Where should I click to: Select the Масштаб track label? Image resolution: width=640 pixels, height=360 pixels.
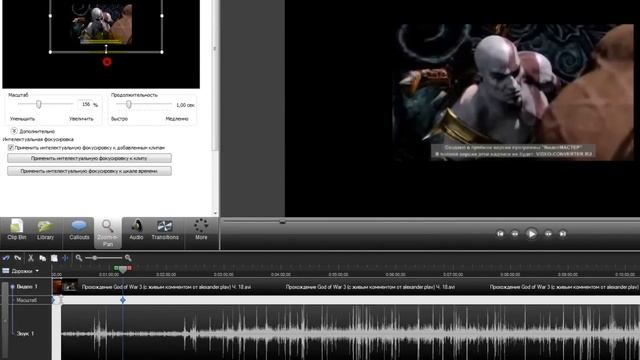coord(27,300)
